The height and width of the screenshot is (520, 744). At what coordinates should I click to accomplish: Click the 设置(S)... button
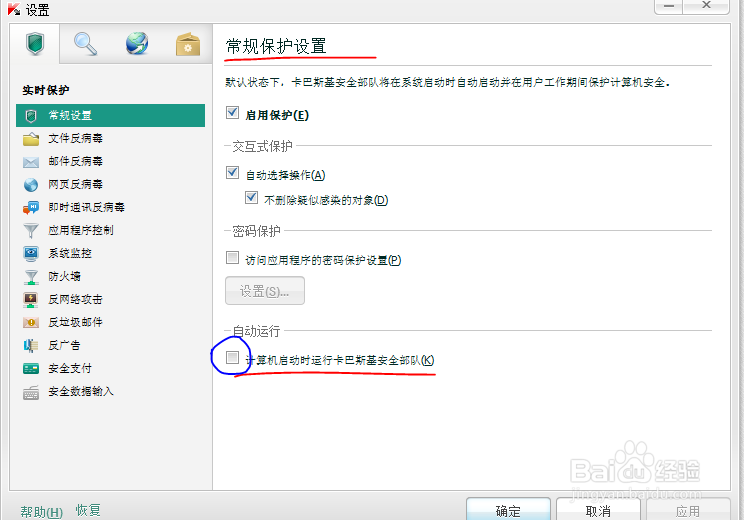click(265, 291)
